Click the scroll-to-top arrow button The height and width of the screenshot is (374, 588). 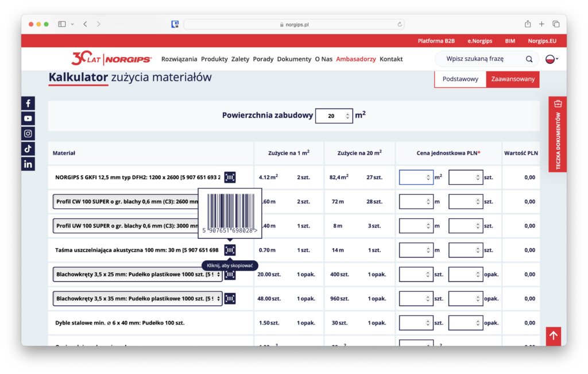[x=553, y=336]
